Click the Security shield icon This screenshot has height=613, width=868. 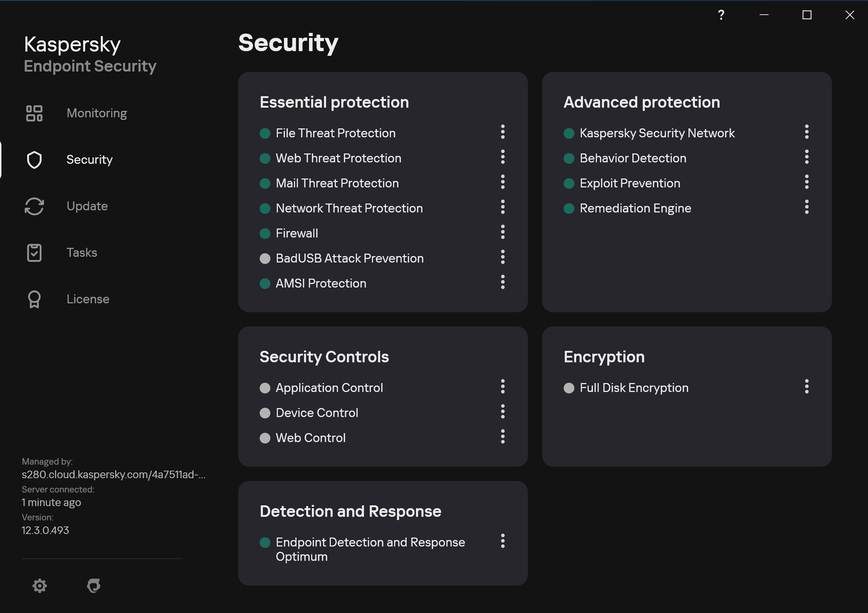pyautogui.click(x=34, y=160)
